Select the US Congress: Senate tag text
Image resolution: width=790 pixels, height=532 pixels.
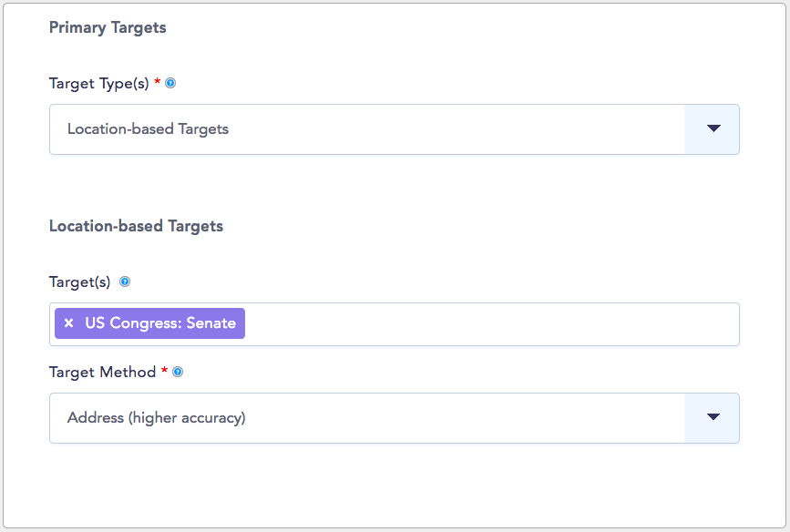point(160,322)
